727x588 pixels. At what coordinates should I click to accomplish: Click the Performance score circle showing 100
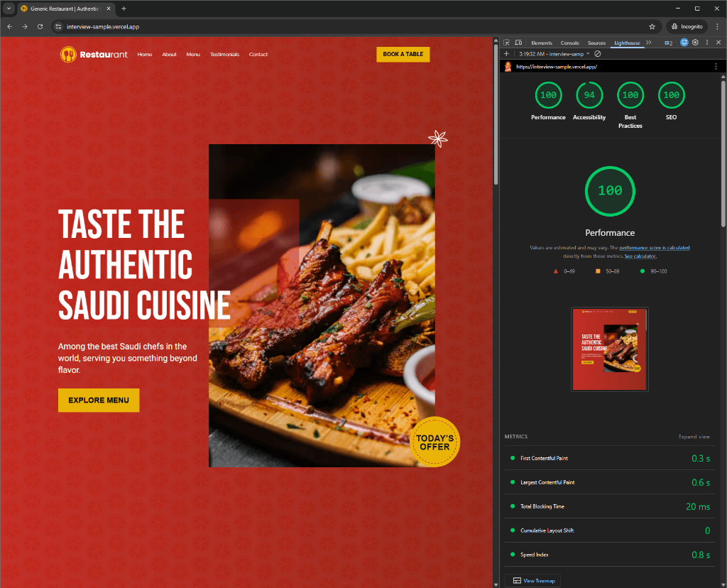(x=609, y=191)
